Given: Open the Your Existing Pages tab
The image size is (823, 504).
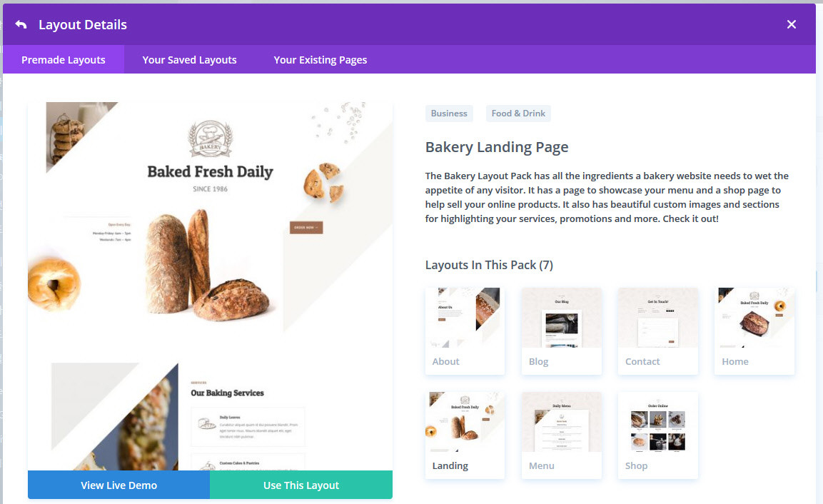Looking at the screenshot, I should pyautogui.click(x=320, y=60).
